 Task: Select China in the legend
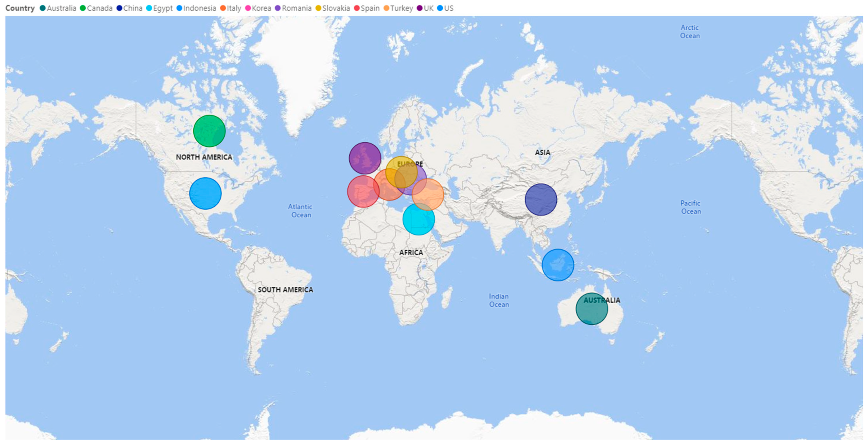(x=133, y=8)
